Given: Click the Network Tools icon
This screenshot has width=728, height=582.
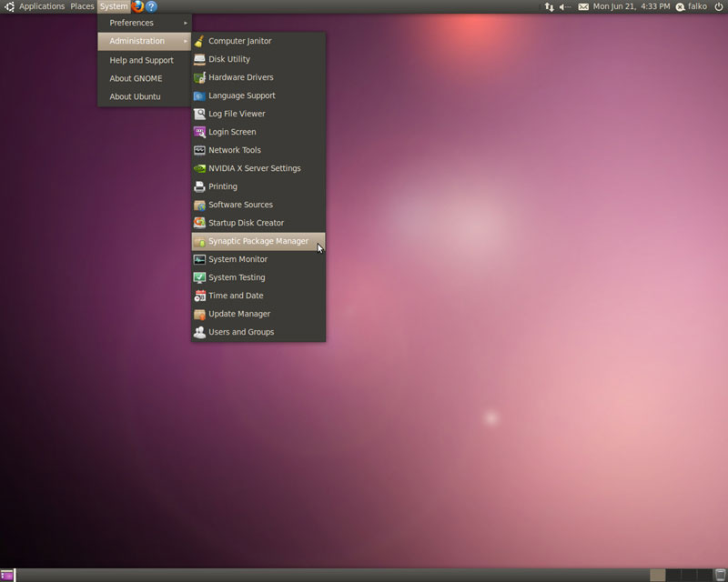Looking at the screenshot, I should [199, 150].
